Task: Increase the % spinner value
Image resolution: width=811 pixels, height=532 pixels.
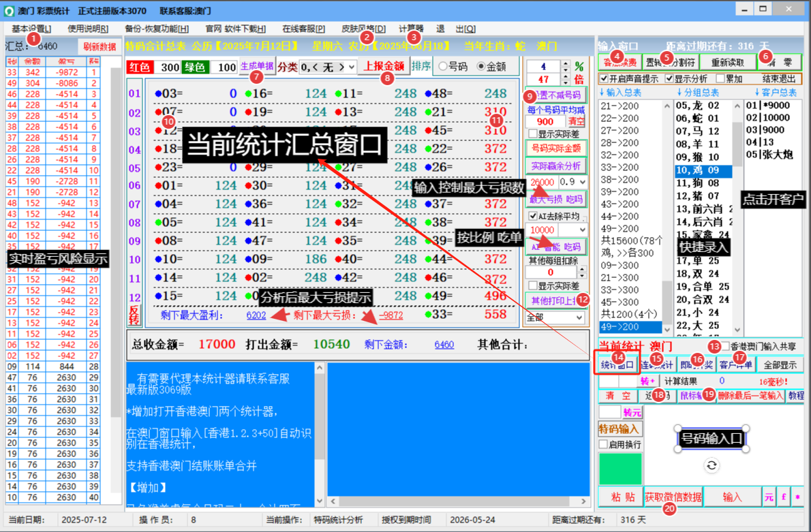Action: pyautogui.click(x=566, y=63)
